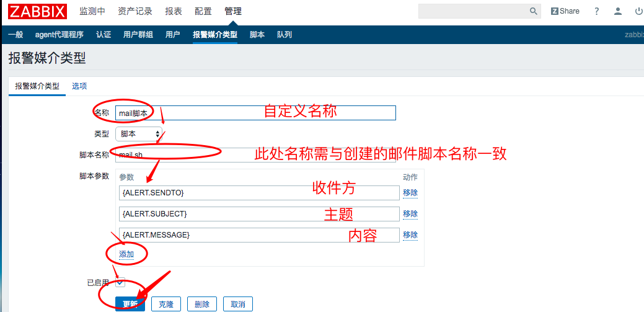644x312 pixels.
Task: Go to the 脚本 submenu
Action: point(257,35)
